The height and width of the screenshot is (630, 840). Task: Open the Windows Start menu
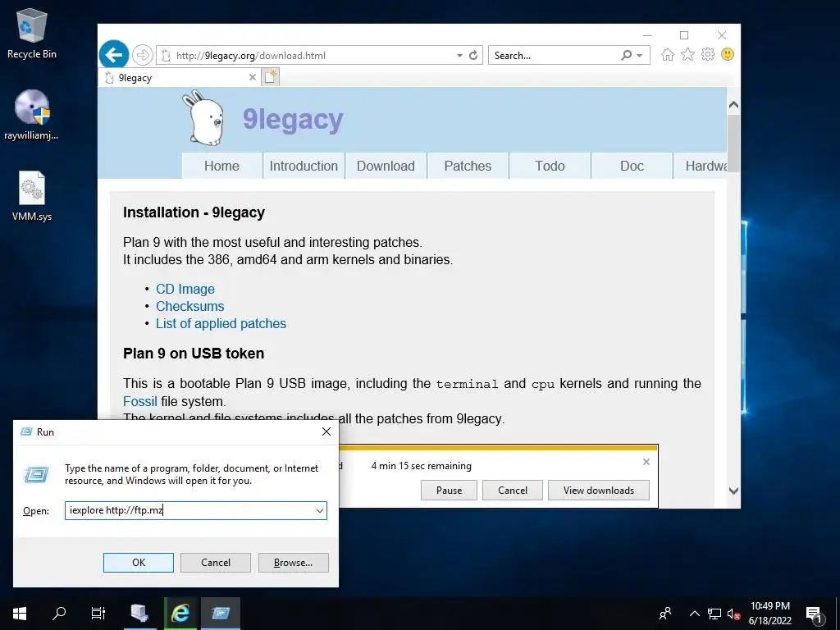click(x=20, y=614)
